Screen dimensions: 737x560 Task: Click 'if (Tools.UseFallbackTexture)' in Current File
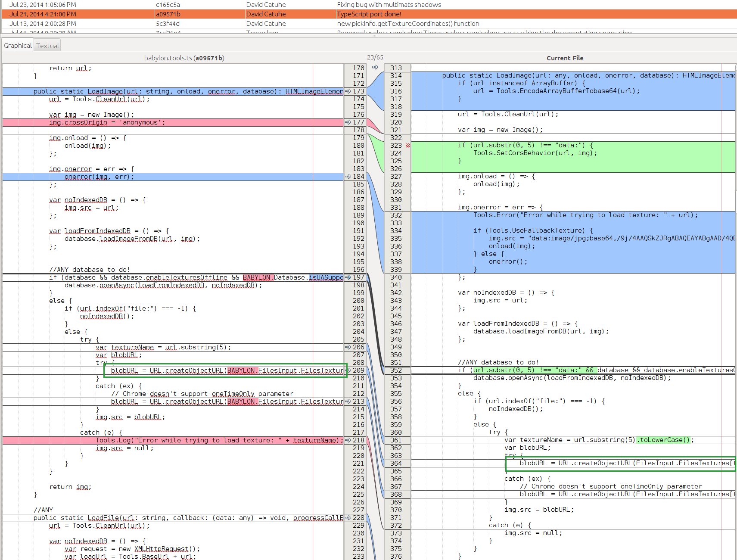click(533, 230)
